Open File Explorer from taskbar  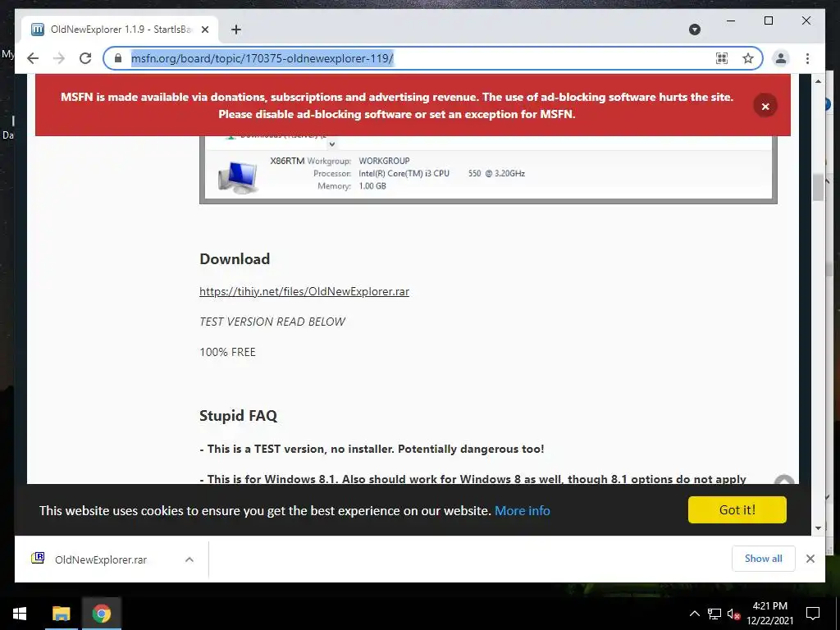pos(61,614)
